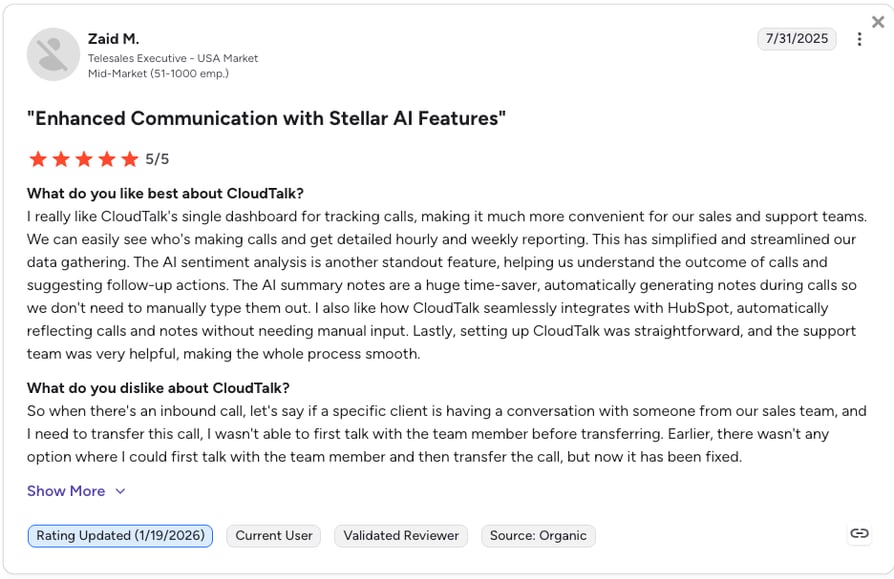894x579 pixels.
Task: Click the Validated Reviewer tag
Action: click(x=401, y=536)
